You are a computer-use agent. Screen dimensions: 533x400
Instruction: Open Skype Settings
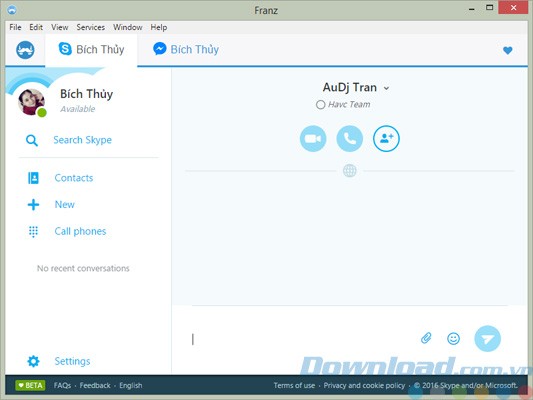(72, 361)
